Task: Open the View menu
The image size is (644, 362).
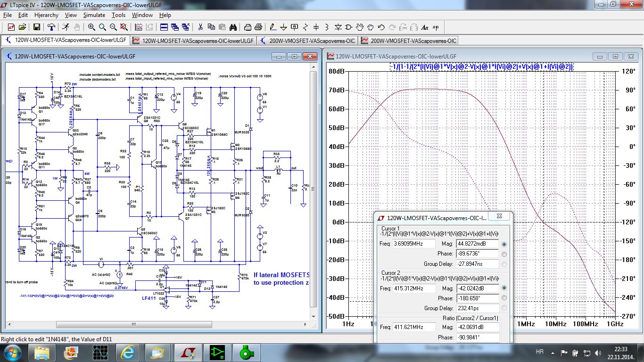Action: tap(71, 15)
